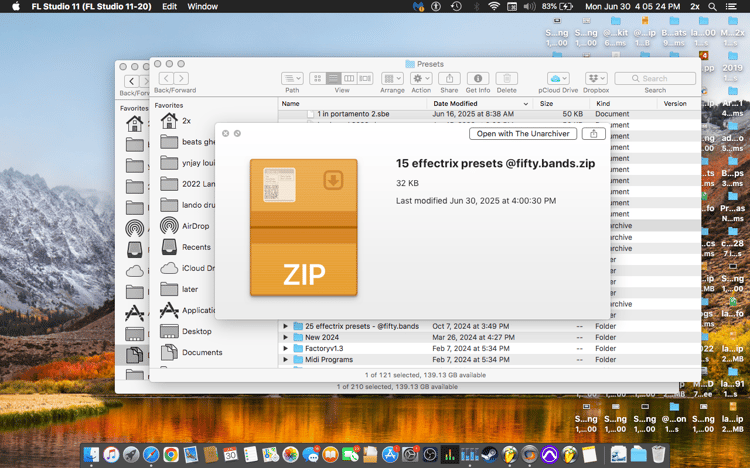
Task: Click the share icon in Quick Look preview
Action: 594,134
